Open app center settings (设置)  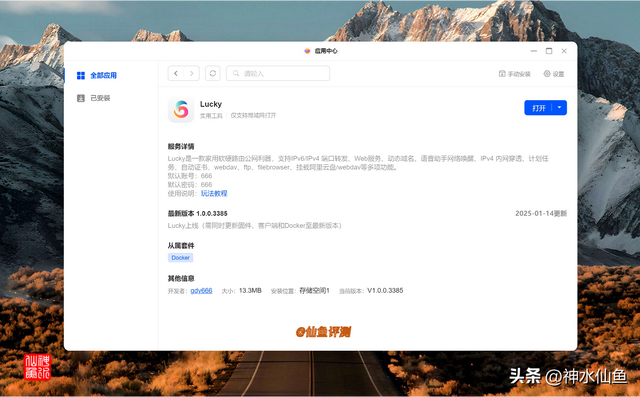[x=554, y=74]
